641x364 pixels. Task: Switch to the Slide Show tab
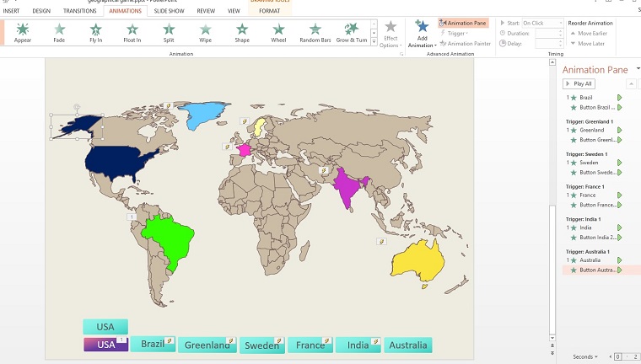pyautogui.click(x=169, y=11)
